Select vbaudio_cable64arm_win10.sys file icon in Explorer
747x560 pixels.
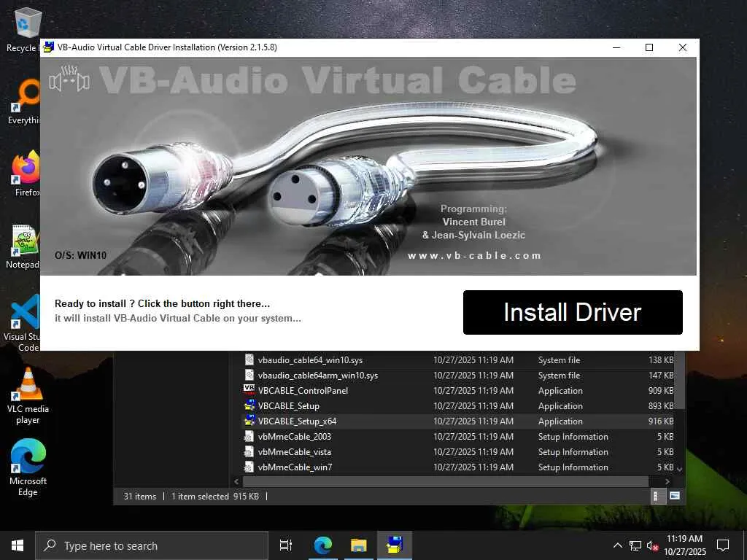pos(249,375)
